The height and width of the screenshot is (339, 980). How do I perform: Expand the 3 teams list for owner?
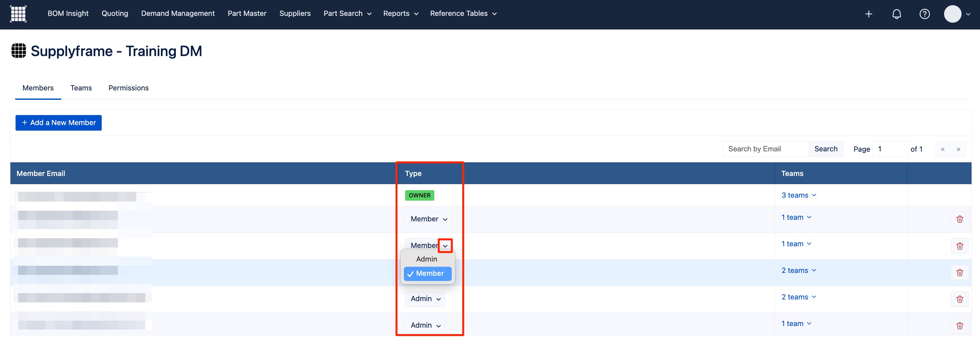point(799,195)
